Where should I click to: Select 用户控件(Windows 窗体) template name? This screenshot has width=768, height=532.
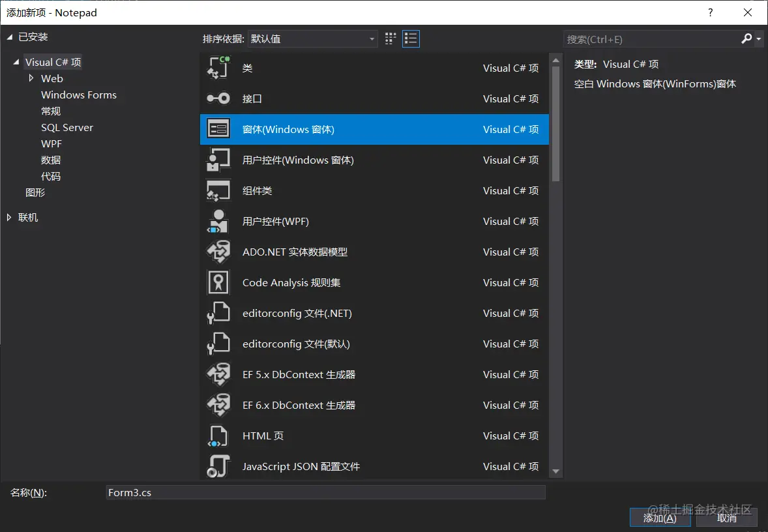click(x=298, y=160)
